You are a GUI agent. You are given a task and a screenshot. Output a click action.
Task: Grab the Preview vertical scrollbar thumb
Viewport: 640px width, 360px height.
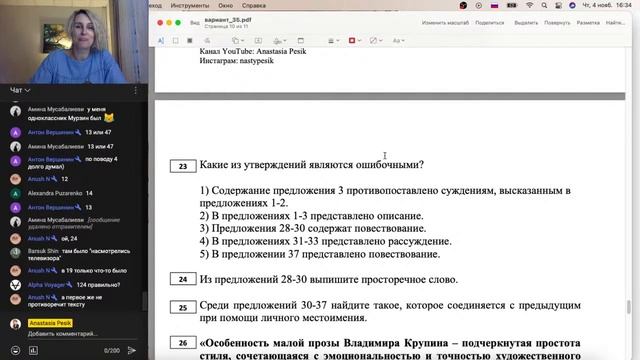click(x=629, y=307)
